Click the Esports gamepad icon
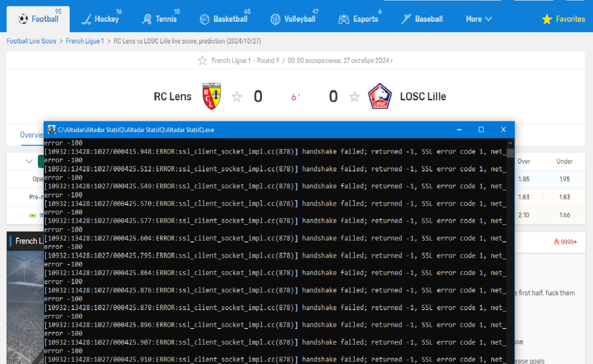The height and width of the screenshot is (364, 593). (x=343, y=19)
